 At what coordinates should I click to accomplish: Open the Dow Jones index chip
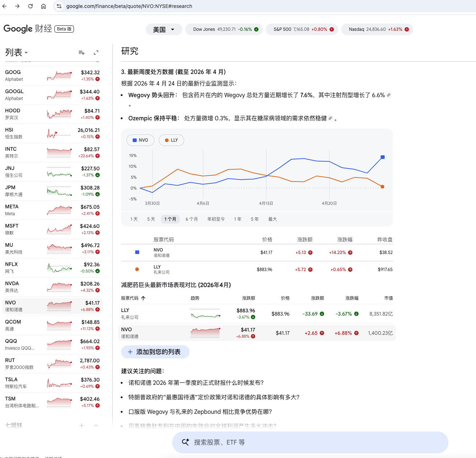pos(224,29)
